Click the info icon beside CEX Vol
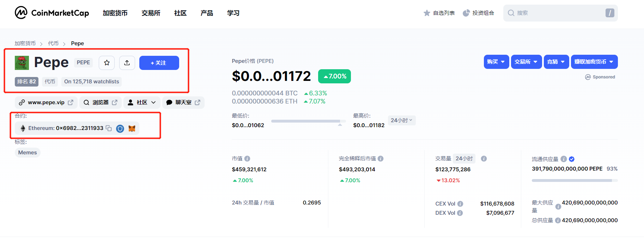This screenshot has width=644, height=243. [x=460, y=204]
